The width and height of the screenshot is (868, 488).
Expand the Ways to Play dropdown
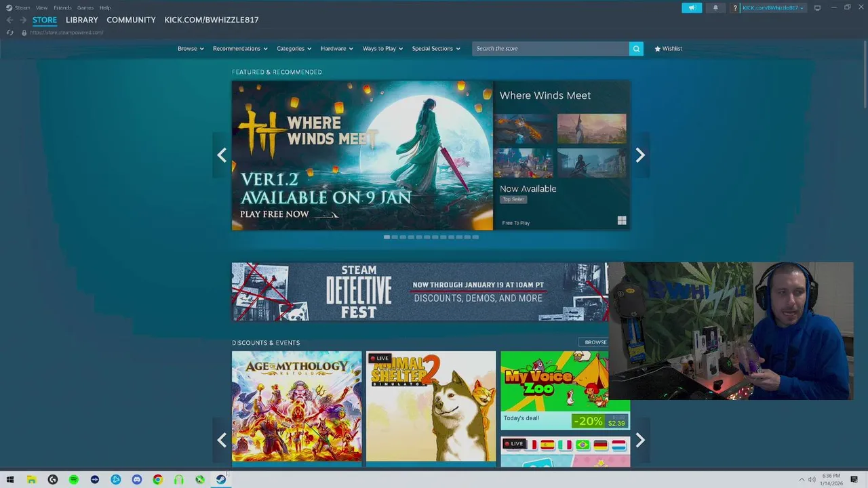point(382,49)
